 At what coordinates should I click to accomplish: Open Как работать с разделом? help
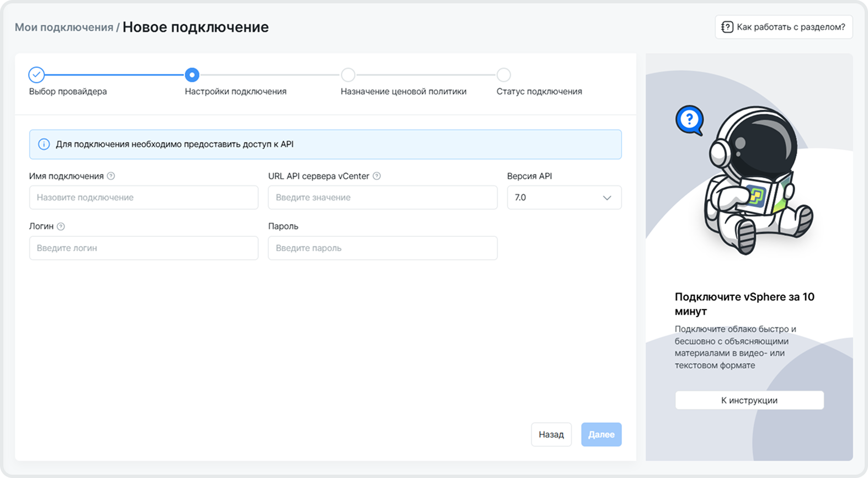pos(784,27)
